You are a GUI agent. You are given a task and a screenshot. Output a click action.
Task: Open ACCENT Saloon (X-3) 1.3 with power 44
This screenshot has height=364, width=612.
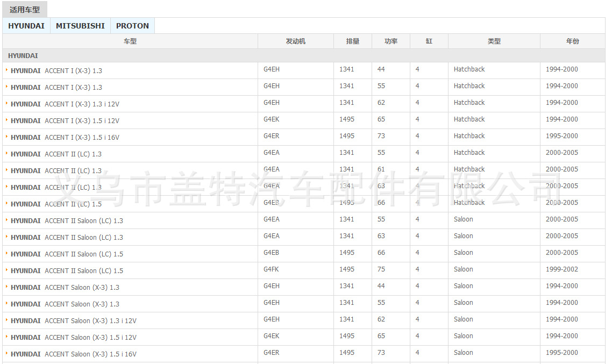(65, 288)
